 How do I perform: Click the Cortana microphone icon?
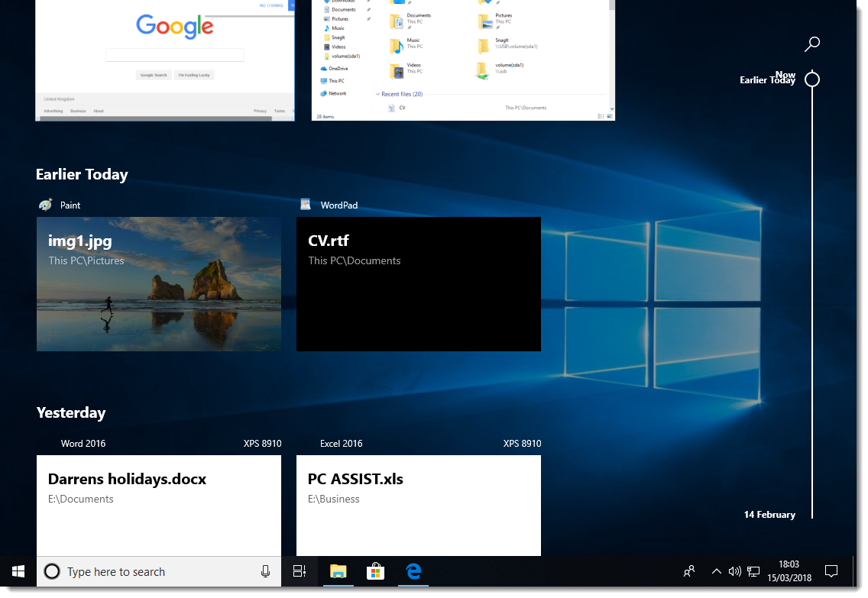pos(265,571)
